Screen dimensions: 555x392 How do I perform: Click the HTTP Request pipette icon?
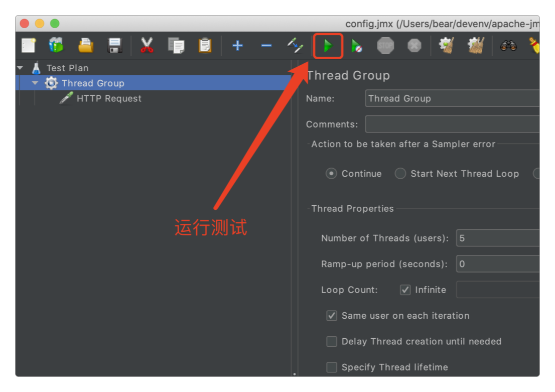click(x=66, y=98)
